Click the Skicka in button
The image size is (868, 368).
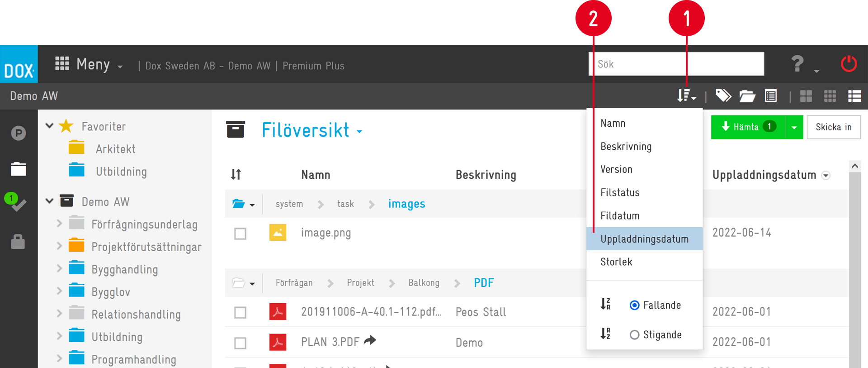(x=833, y=127)
